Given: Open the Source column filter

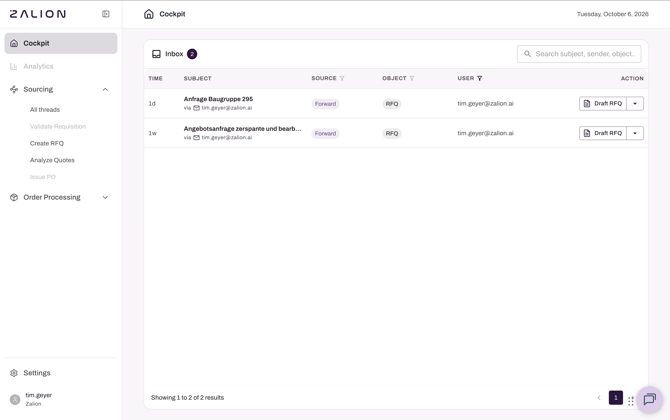Looking at the screenshot, I should click(342, 78).
